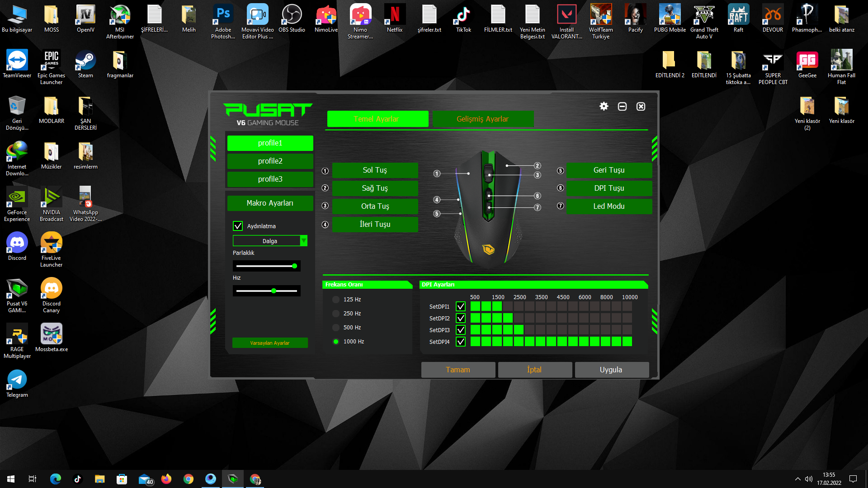
Task: Open Google Chrome from taskbar
Action: tap(189, 479)
